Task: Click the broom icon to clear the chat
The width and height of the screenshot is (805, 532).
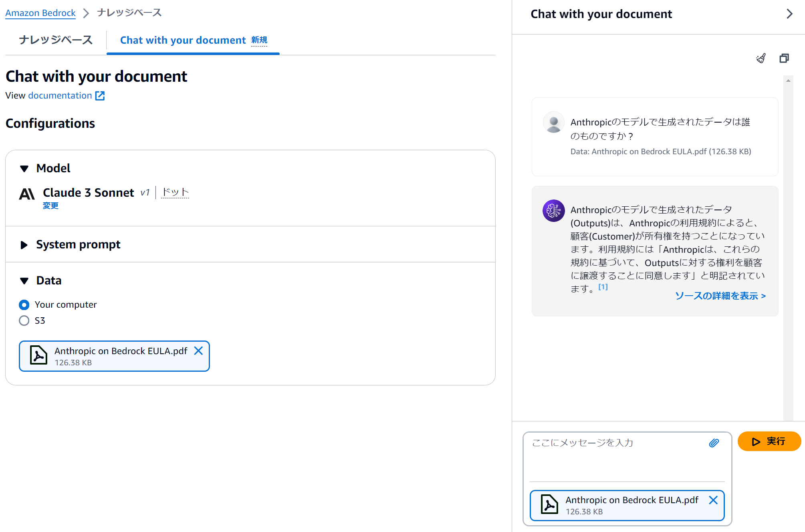Action: [761, 58]
